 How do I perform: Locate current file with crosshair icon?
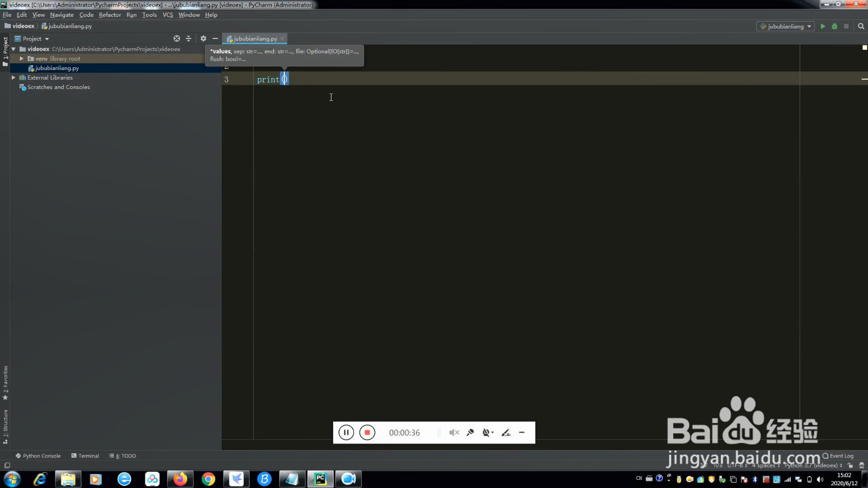(x=176, y=38)
